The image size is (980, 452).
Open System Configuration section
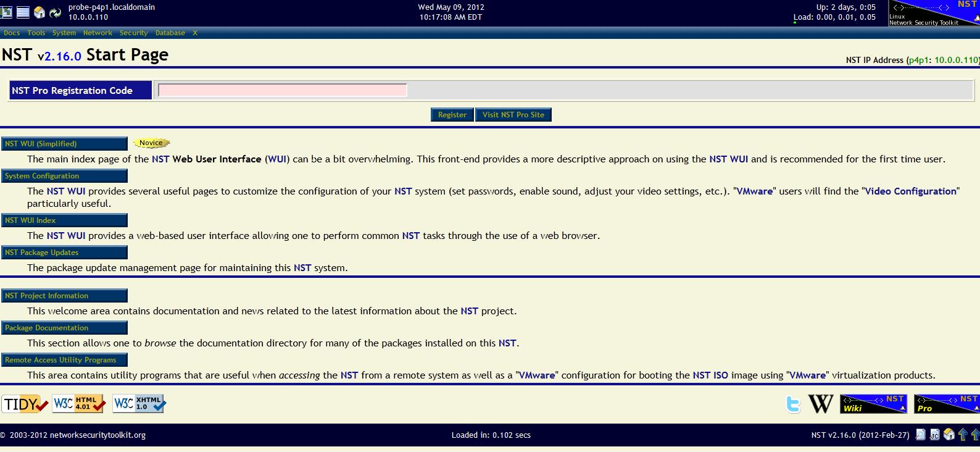(64, 175)
